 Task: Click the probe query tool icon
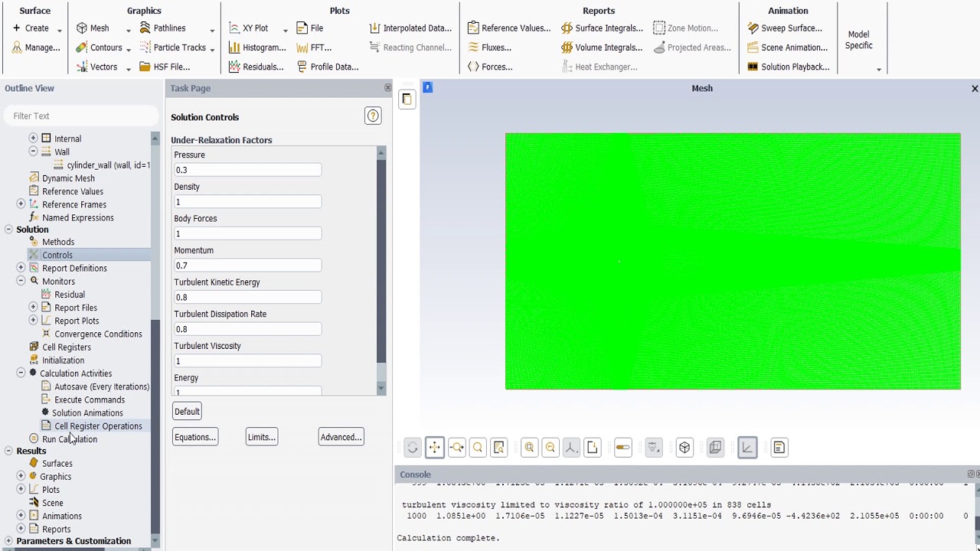coord(499,448)
